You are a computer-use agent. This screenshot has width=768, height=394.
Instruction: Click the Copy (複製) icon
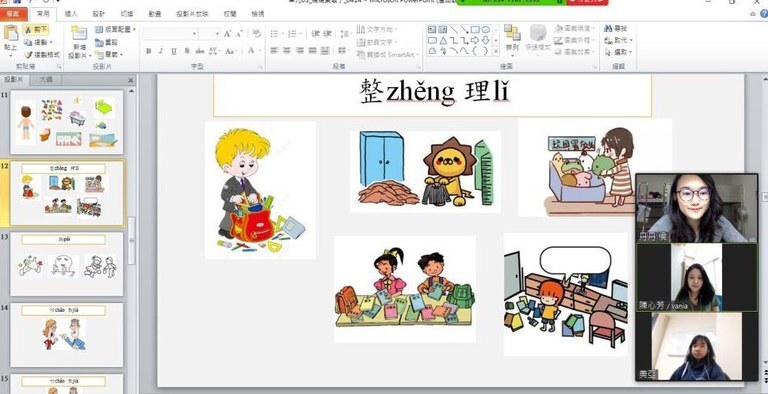pos(28,42)
